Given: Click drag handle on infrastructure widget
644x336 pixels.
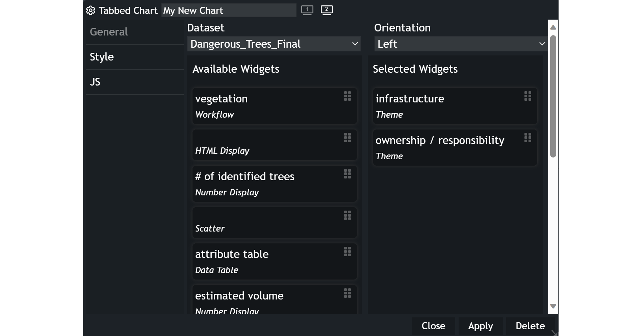Looking at the screenshot, I should pos(528,96).
